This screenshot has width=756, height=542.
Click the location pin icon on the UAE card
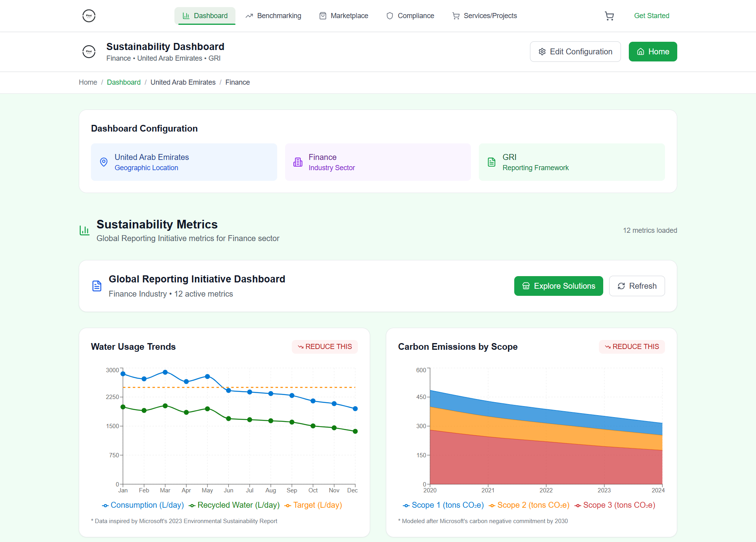[104, 162]
